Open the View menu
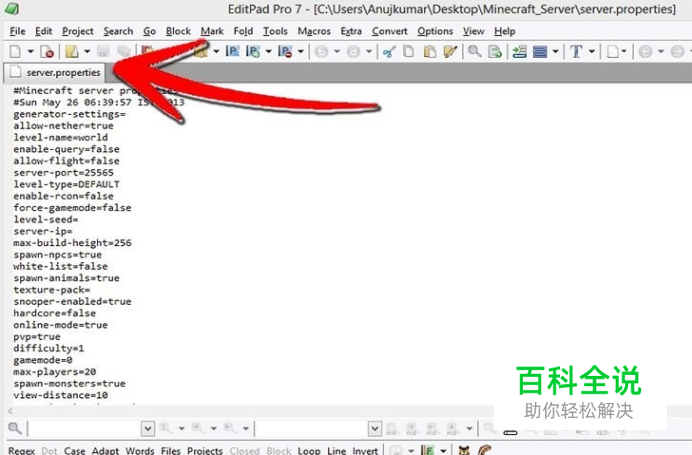 473,31
